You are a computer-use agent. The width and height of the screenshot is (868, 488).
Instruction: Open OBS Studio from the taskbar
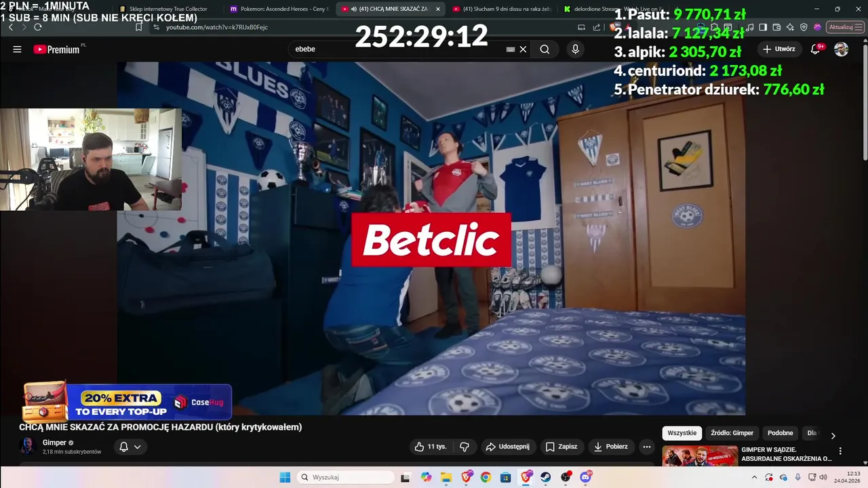(x=566, y=477)
